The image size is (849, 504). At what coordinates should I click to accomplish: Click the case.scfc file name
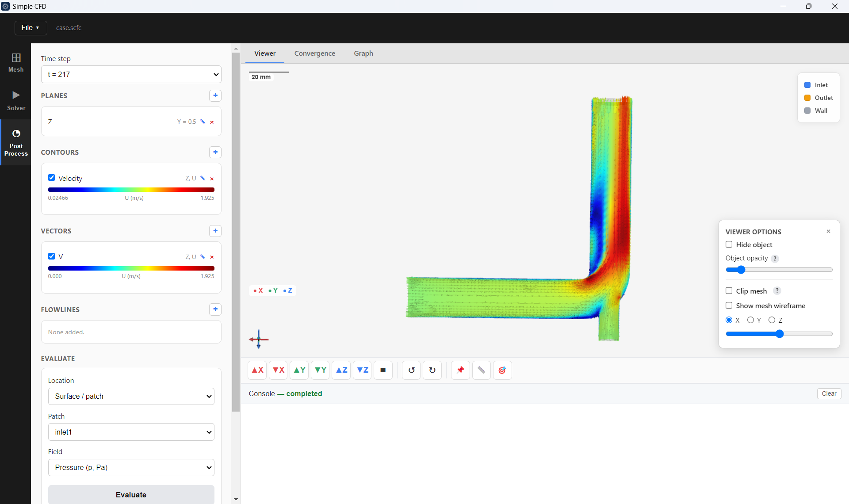coord(69,27)
